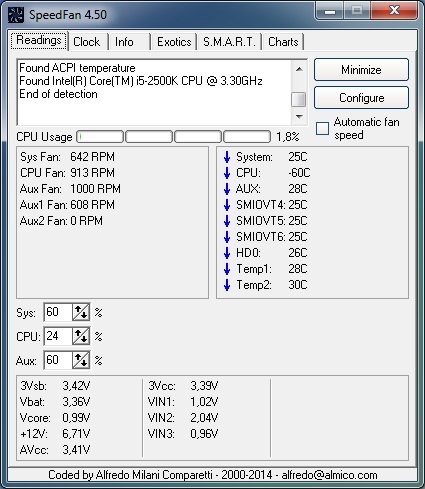Click the Sys speed percentage input field

pos(58,312)
